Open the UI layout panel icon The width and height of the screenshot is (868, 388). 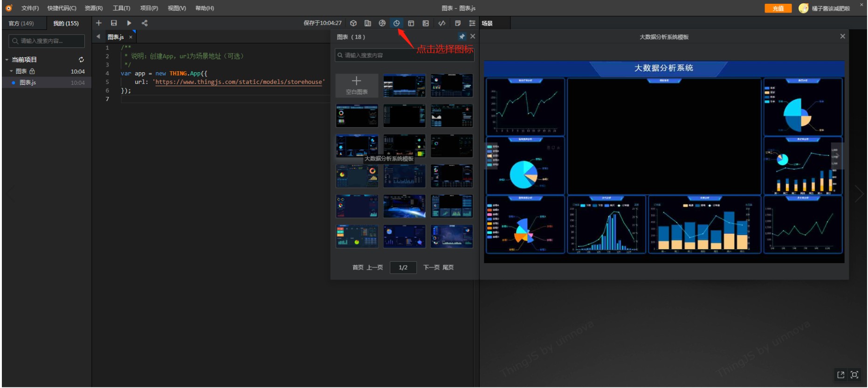[x=411, y=23]
